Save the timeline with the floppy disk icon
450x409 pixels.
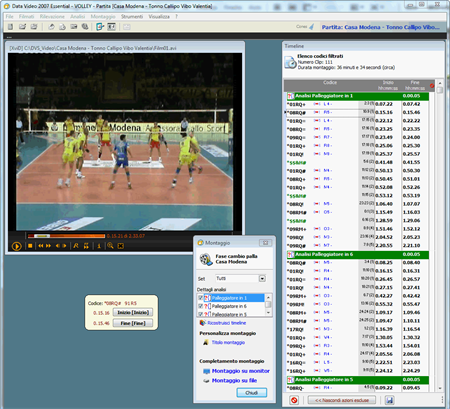[389, 400]
